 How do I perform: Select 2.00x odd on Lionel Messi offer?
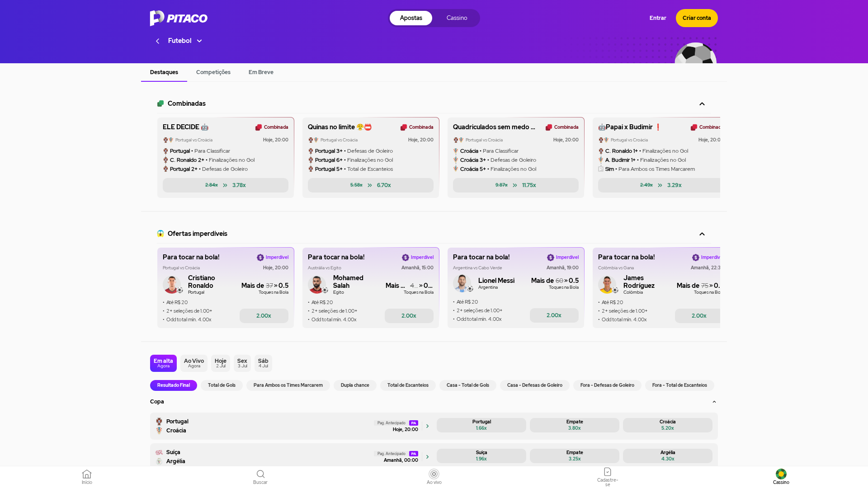pyautogui.click(x=554, y=315)
